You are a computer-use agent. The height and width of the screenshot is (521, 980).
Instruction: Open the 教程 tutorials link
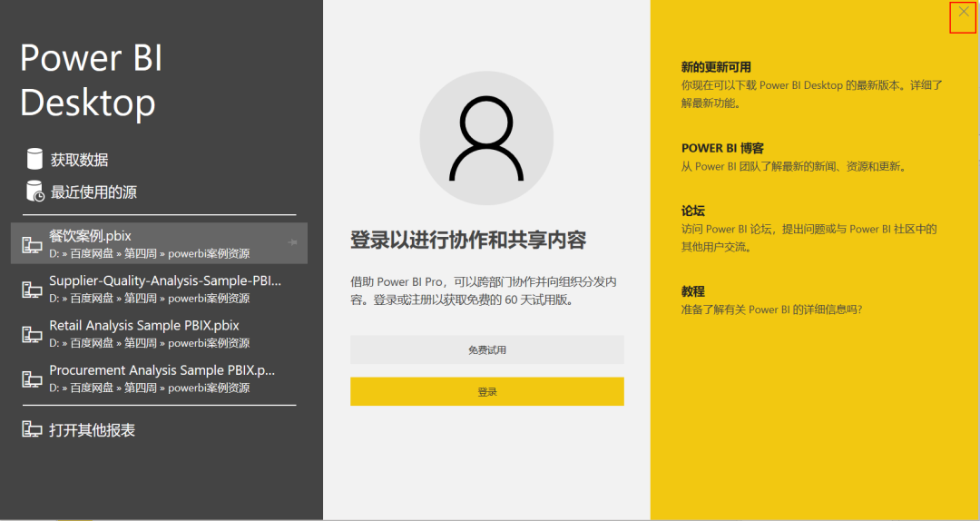(693, 290)
